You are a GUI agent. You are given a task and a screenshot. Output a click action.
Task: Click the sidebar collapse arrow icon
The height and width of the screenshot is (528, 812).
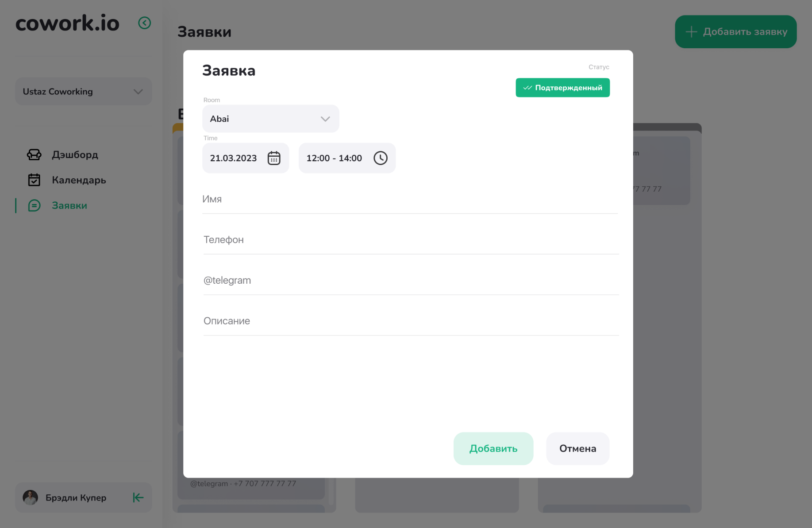pos(145,23)
